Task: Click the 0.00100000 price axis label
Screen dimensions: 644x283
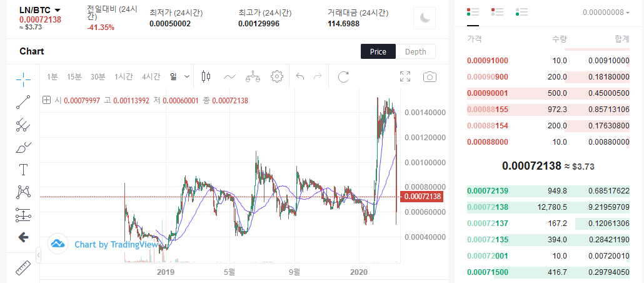Action: point(425,163)
